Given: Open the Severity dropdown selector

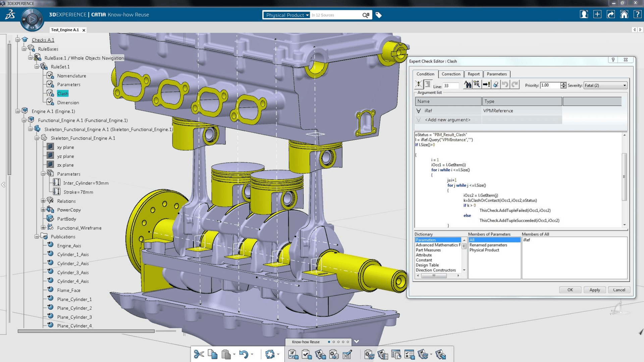Looking at the screenshot, I should click(x=625, y=85).
